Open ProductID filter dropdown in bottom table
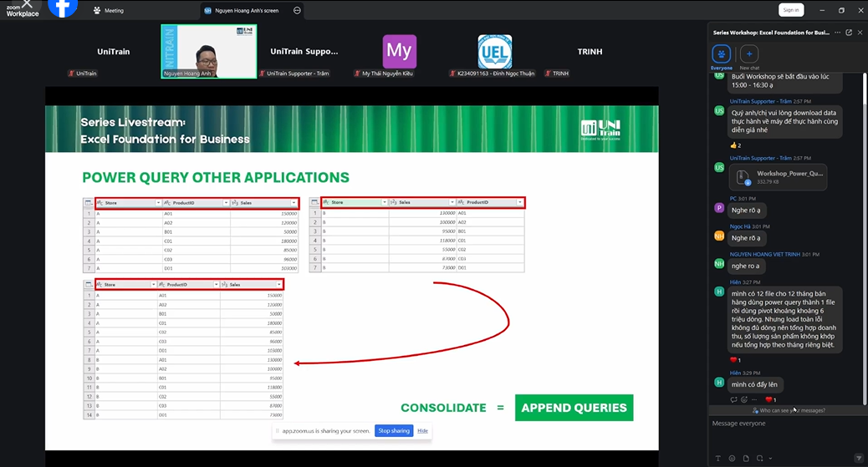868x467 pixels. (x=217, y=284)
